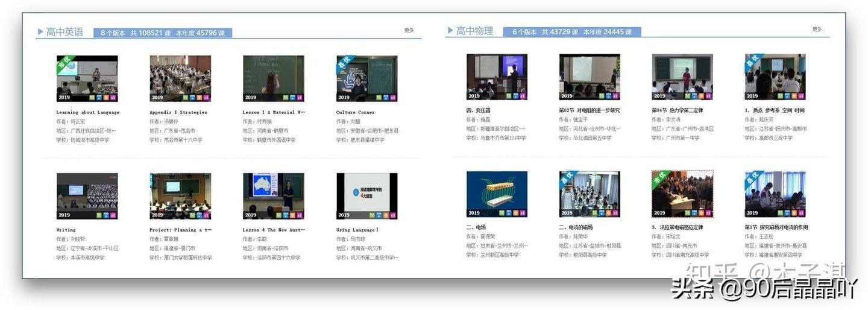The height and width of the screenshot is (310, 868).
Task: Open the Lesson 1 A Material W… title
Action: click(x=273, y=112)
